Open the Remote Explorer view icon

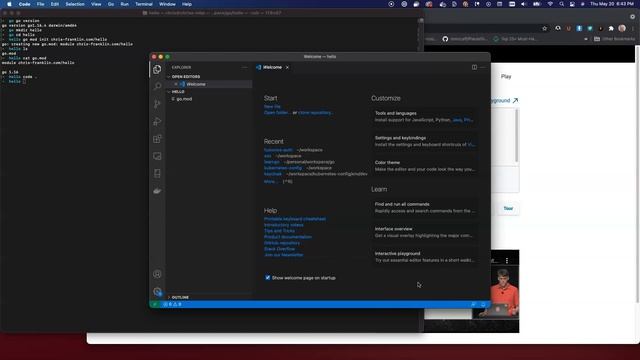point(157,156)
